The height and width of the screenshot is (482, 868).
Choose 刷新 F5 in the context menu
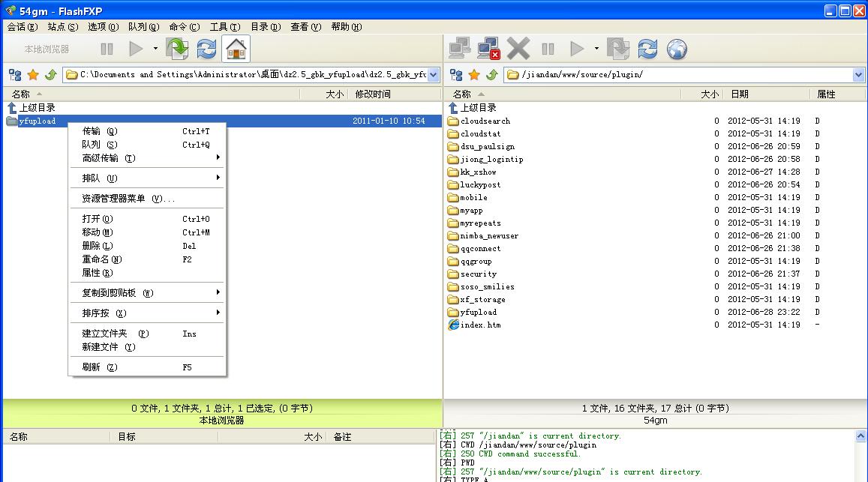(x=147, y=367)
